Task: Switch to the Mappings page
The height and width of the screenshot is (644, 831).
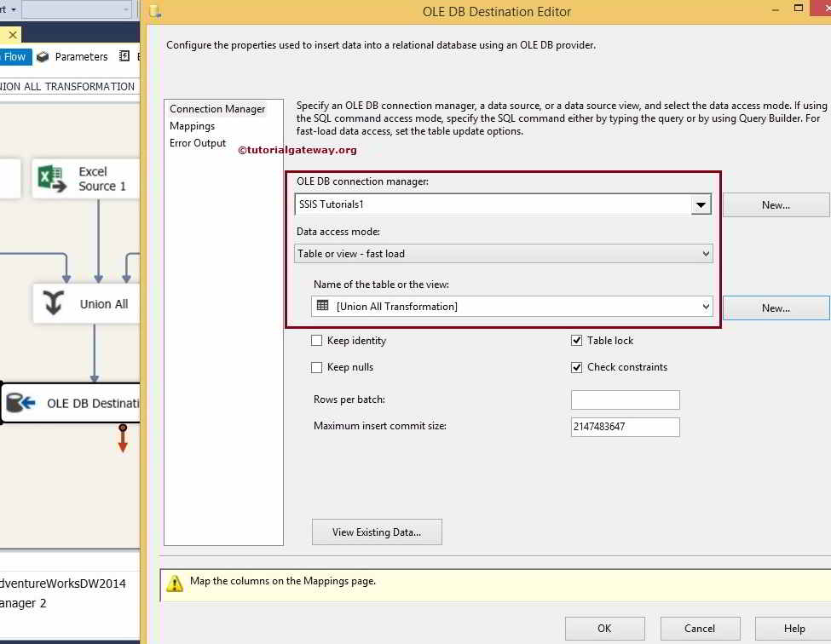Action: (x=192, y=125)
